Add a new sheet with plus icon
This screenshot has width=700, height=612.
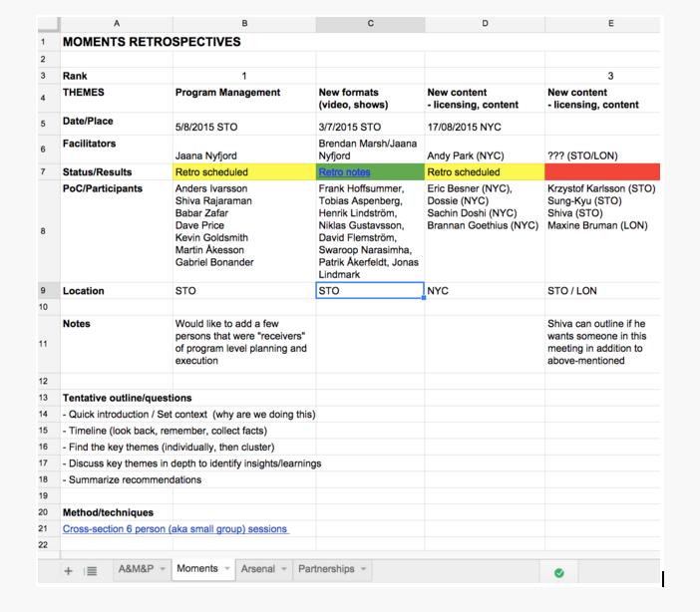point(68,571)
